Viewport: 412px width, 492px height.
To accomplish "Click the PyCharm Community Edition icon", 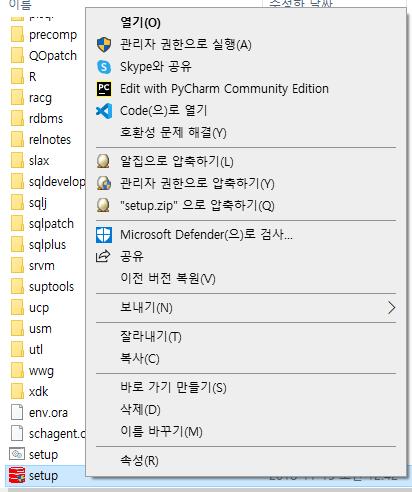I will pos(104,89).
